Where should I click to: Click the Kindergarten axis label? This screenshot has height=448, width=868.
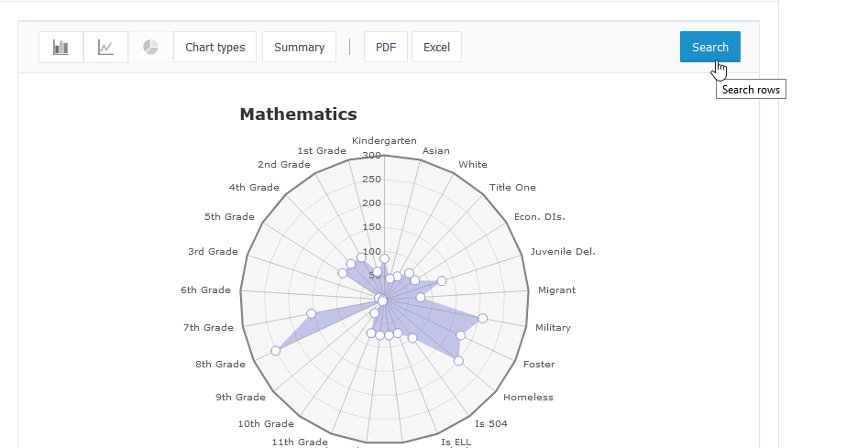pyautogui.click(x=384, y=140)
